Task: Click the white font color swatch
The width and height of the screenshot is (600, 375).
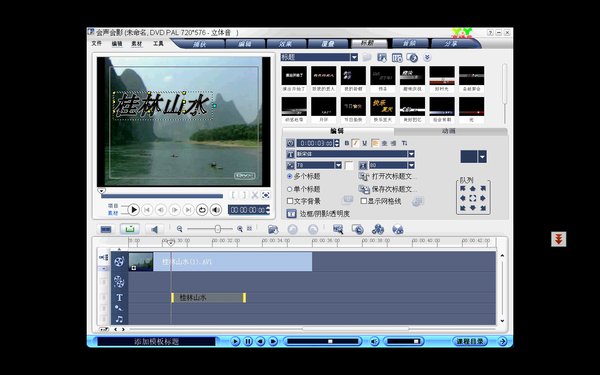Action: tap(349, 165)
